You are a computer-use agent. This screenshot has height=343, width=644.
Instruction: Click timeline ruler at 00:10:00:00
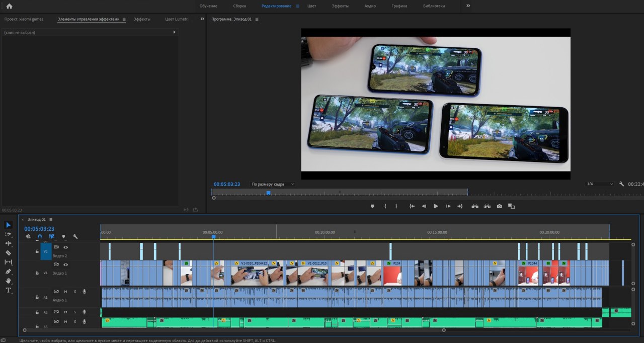click(x=325, y=232)
